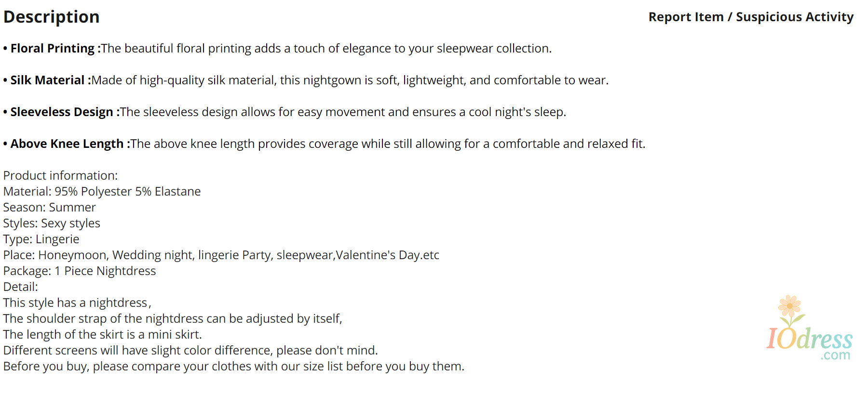Screen dimensions: 868x394
Task: Click the Type: Lingerie line
Action: click(41, 239)
